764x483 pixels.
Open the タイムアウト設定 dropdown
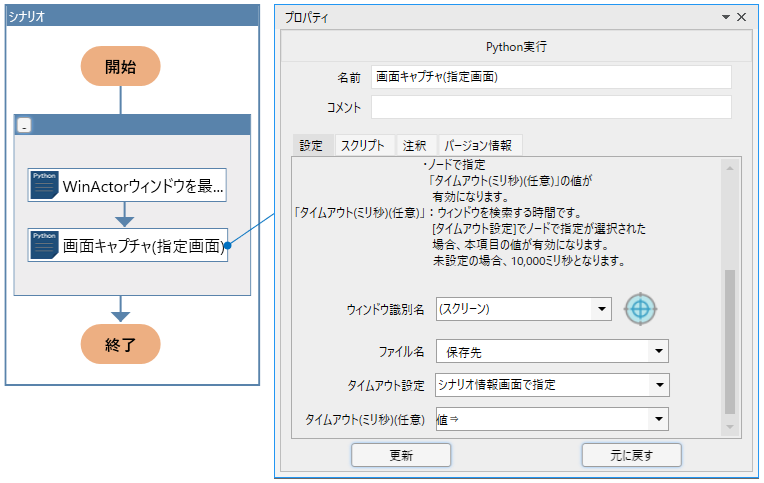[x=657, y=385]
